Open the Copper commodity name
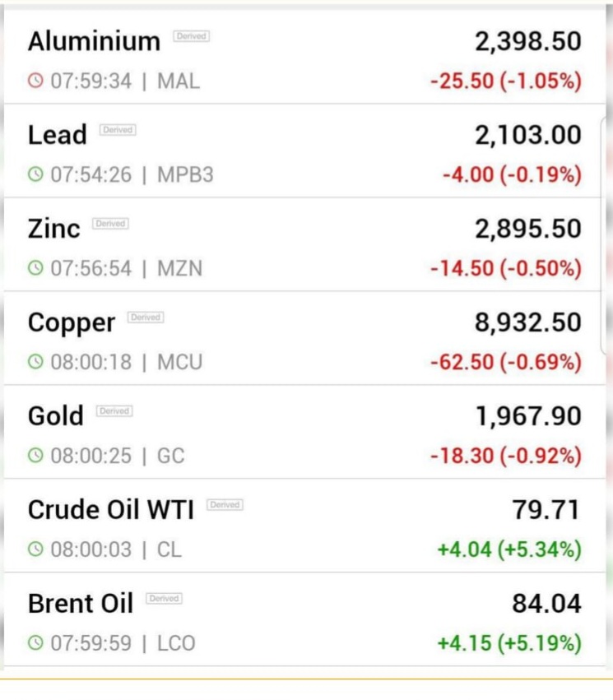The width and height of the screenshot is (613, 700). (x=72, y=323)
